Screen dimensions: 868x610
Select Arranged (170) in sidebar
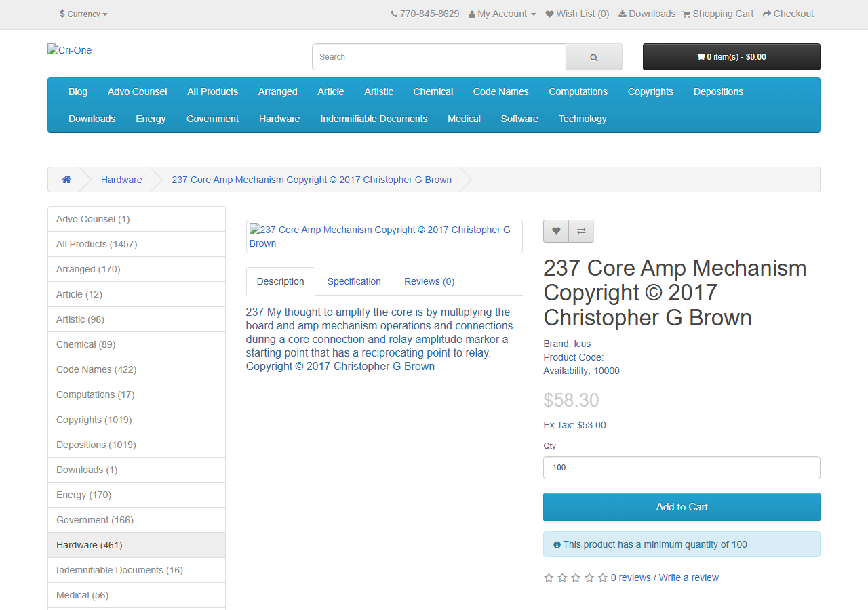click(136, 269)
